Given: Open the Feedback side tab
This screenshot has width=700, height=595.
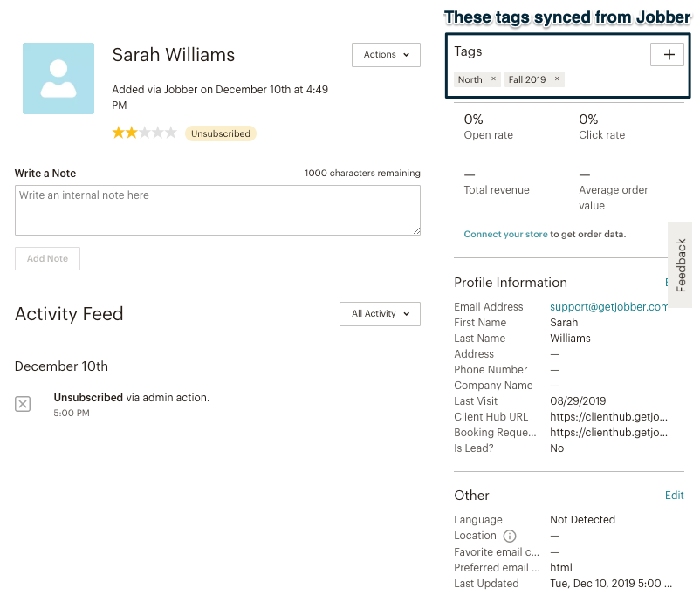Looking at the screenshot, I should [x=681, y=265].
